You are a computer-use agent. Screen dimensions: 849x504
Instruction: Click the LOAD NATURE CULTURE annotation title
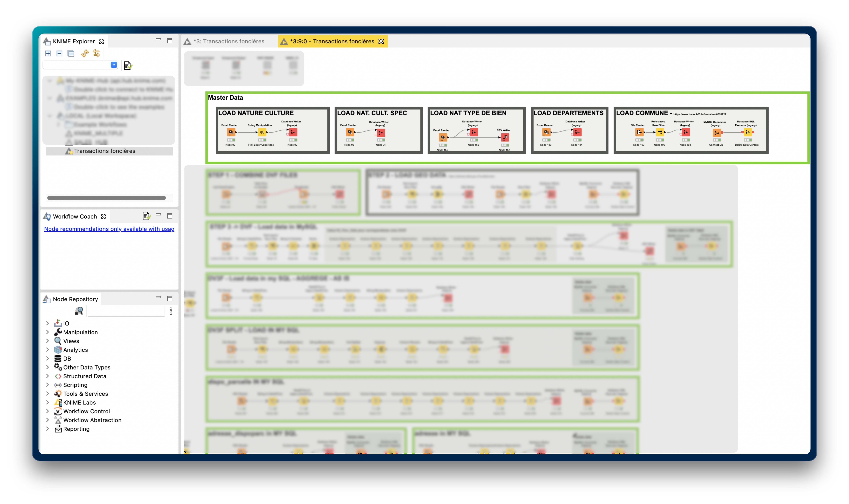tap(256, 113)
